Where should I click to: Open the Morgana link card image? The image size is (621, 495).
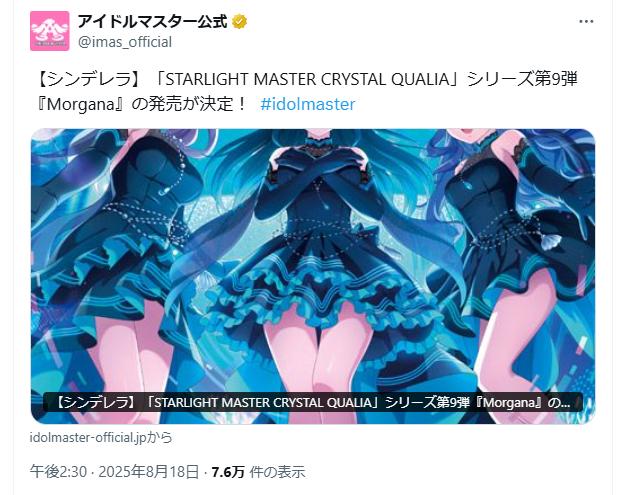coord(313,276)
